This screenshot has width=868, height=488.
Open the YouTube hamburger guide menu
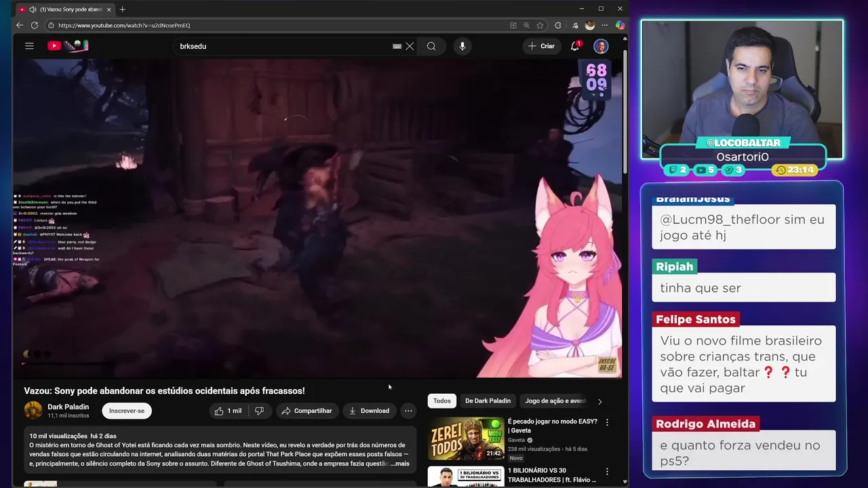pos(29,46)
